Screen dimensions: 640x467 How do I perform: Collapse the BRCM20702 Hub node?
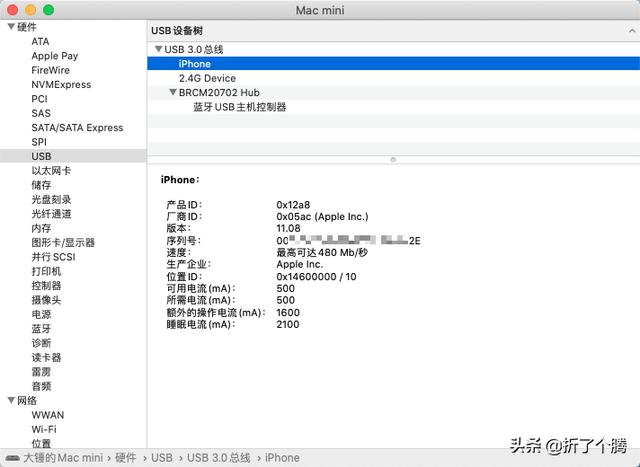pyautogui.click(x=173, y=92)
